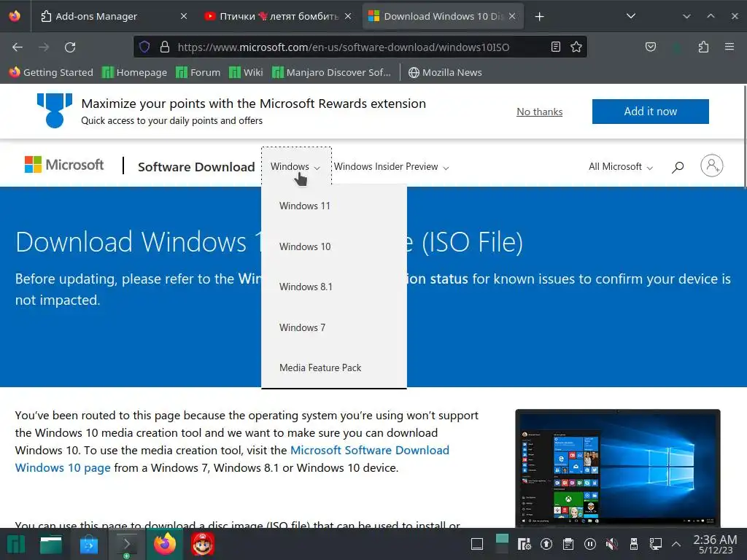Open the Firefox hamburger menu
The image size is (747, 560).
pyautogui.click(x=729, y=47)
